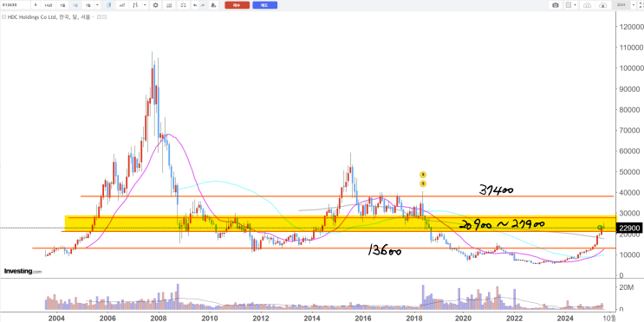Collapse the HDC Holdings legend toggle
The image size is (644, 322).
click(3, 16)
